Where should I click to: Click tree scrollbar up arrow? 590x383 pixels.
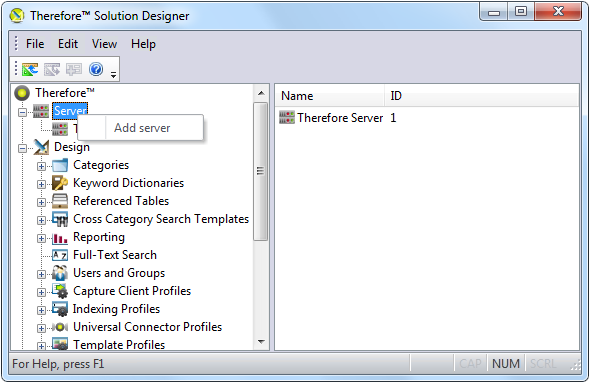click(x=261, y=93)
